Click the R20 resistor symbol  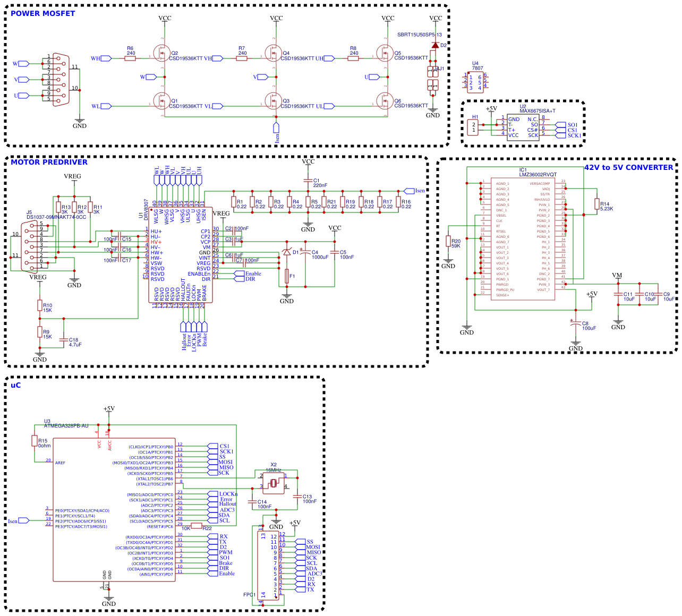(x=448, y=242)
